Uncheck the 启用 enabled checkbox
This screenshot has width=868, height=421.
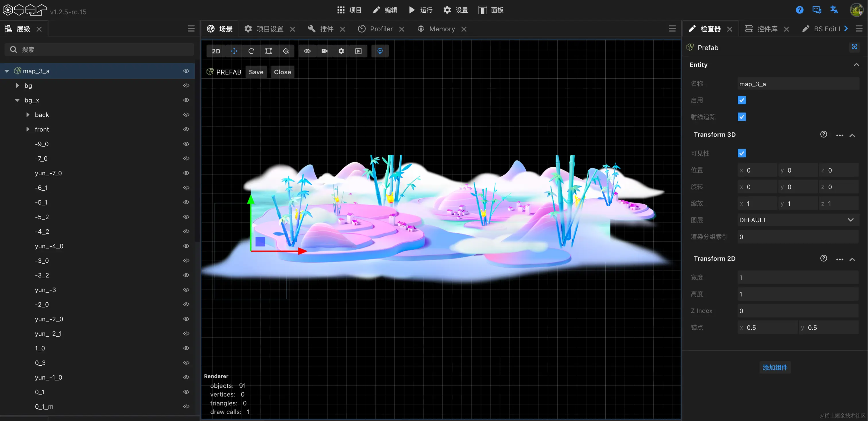(x=742, y=100)
